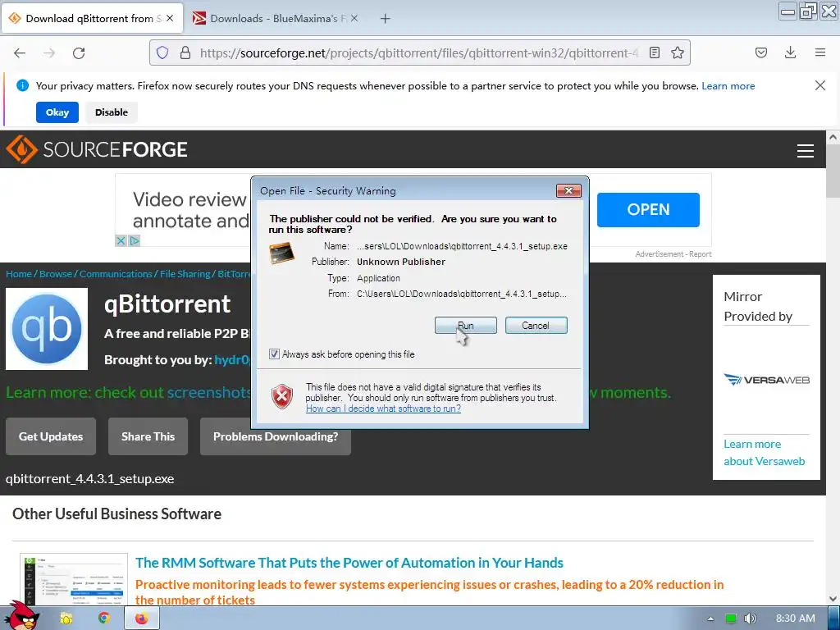Open Chrome from the taskbar
840x630 pixels.
coord(104,619)
